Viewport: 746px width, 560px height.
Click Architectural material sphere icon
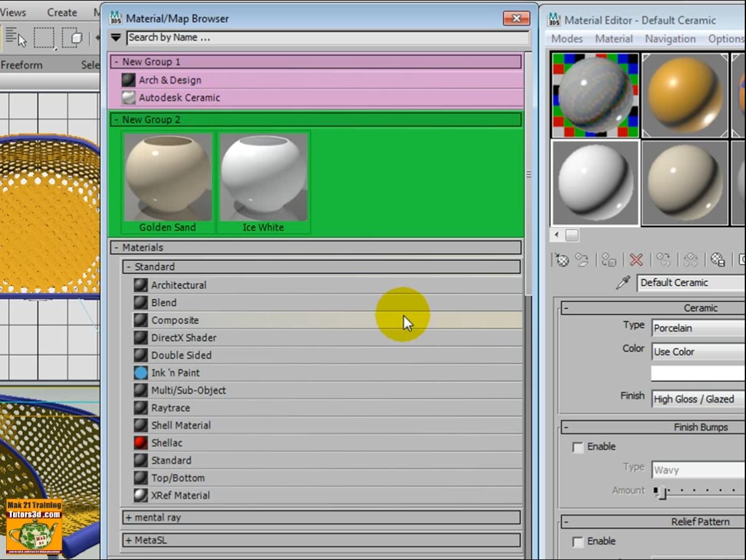[140, 285]
